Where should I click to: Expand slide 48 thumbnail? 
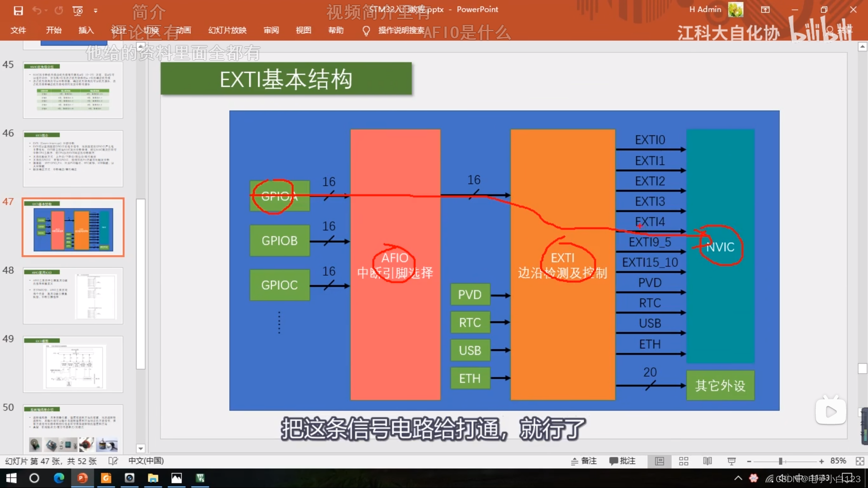click(73, 294)
